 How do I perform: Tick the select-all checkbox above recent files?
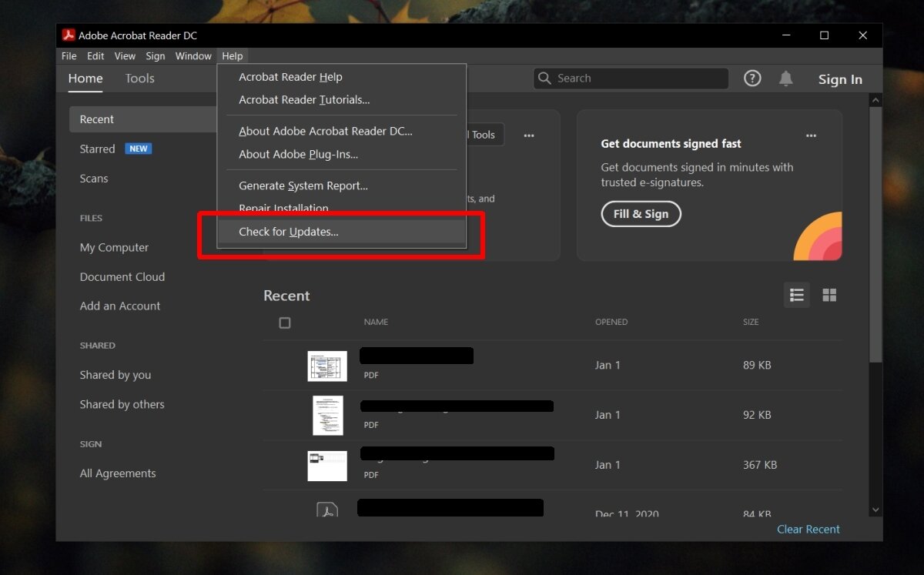point(285,323)
